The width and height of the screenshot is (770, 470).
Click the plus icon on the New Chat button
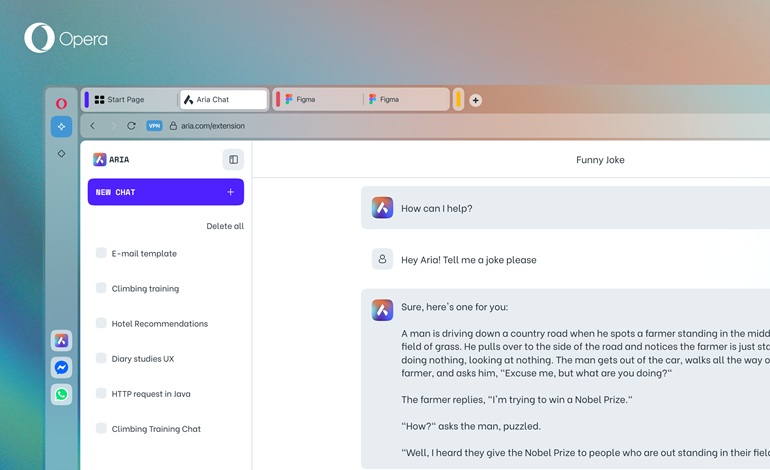pos(230,192)
